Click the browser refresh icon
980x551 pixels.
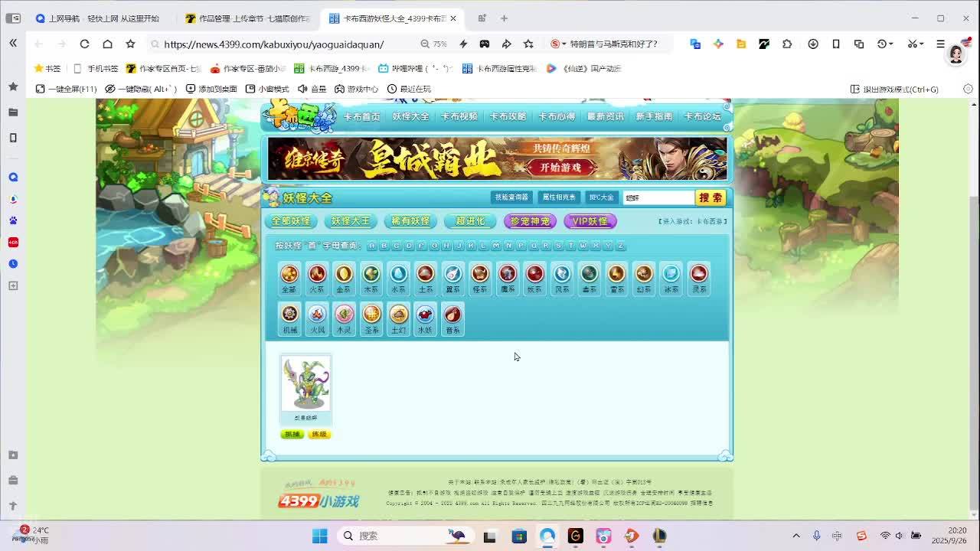click(x=85, y=44)
